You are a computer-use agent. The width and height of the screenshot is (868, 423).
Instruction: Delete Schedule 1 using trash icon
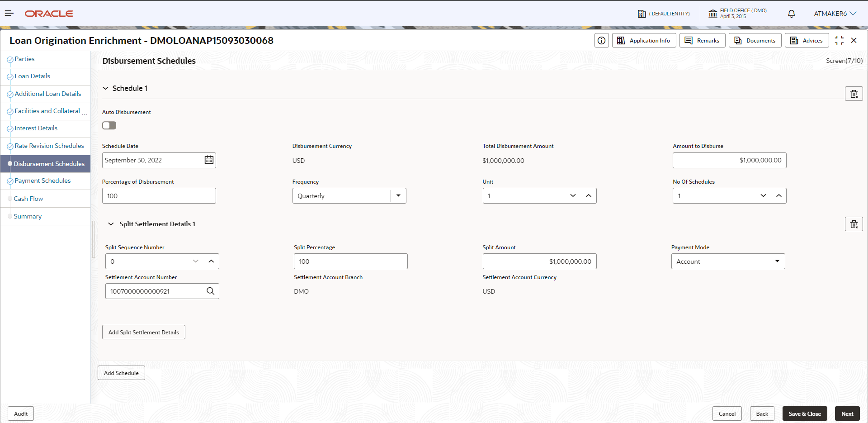[x=854, y=94]
